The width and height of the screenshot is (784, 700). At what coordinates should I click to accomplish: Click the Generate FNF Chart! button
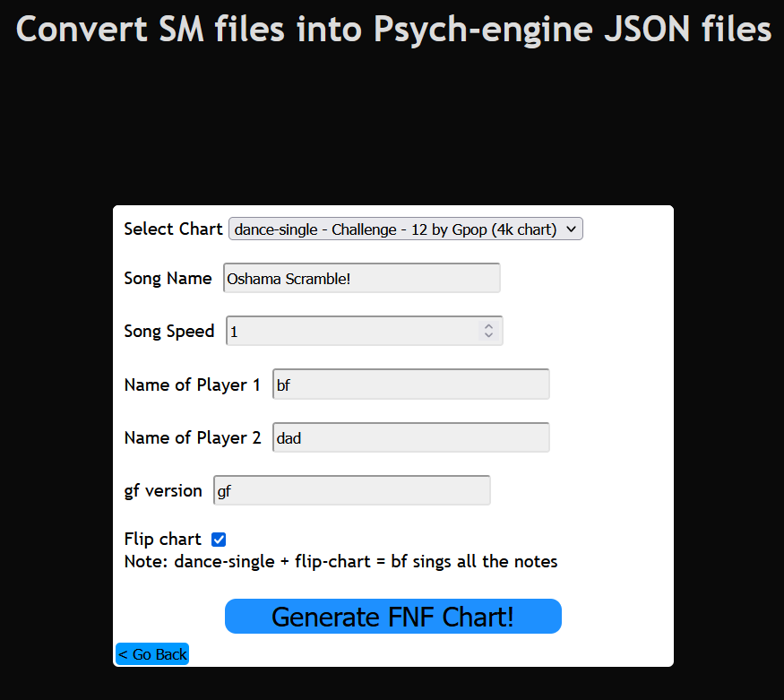click(x=393, y=617)
